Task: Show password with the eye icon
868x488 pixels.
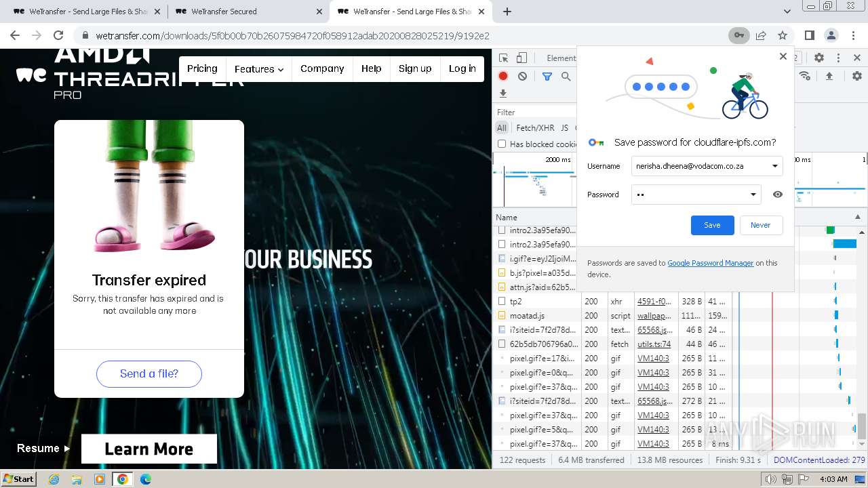Action: (778, 195)
